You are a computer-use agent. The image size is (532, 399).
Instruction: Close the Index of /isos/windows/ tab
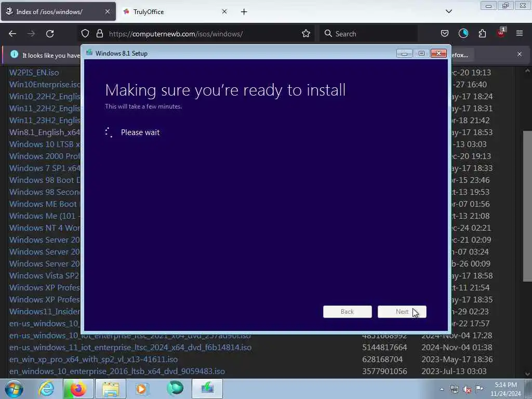(x=108, y=11)
